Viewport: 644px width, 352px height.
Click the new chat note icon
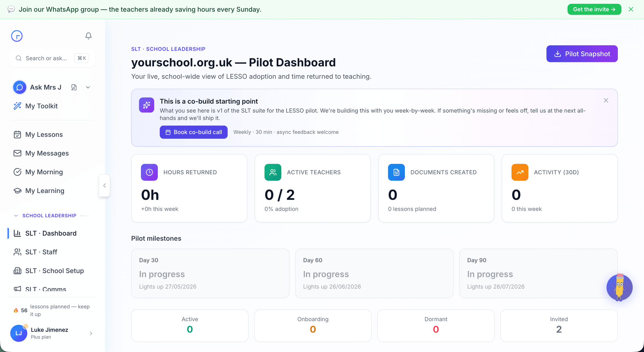point(74,87)
